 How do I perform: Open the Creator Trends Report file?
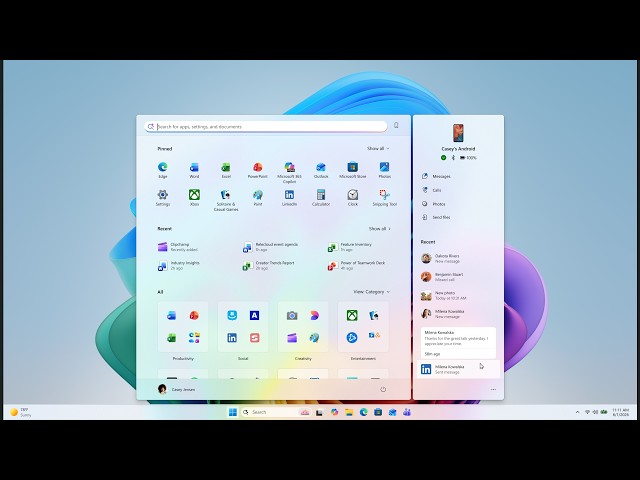point(268,265)
